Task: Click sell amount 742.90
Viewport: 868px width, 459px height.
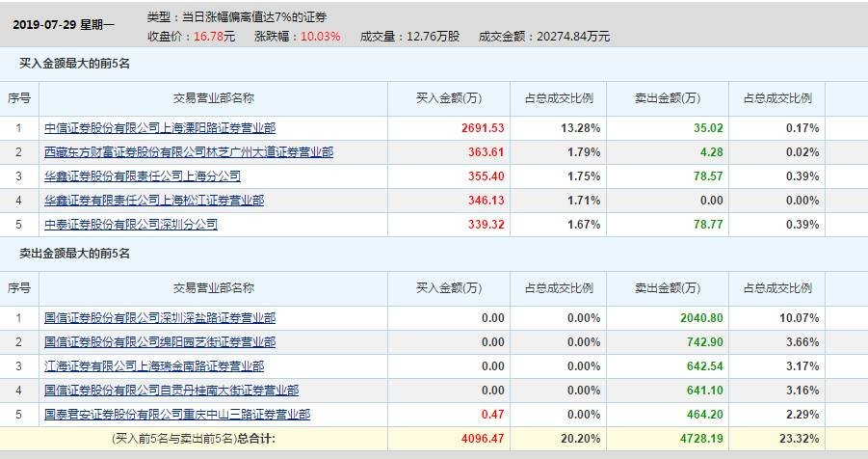Action: pos(704,342)
